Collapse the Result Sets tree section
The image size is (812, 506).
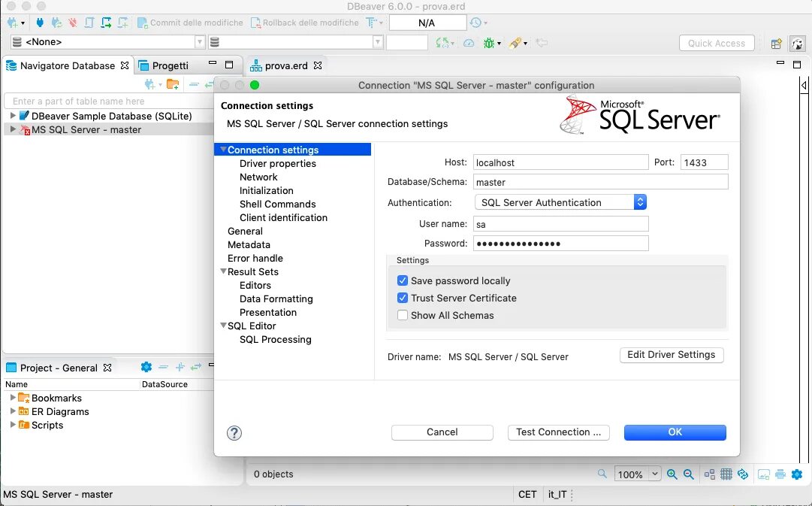[x=223, y=271]
